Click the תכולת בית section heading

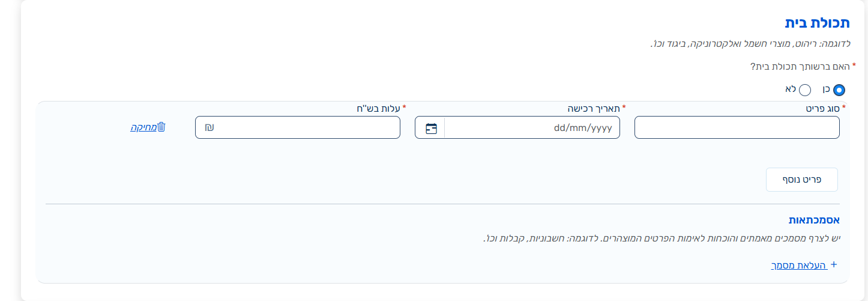(818, 23)
